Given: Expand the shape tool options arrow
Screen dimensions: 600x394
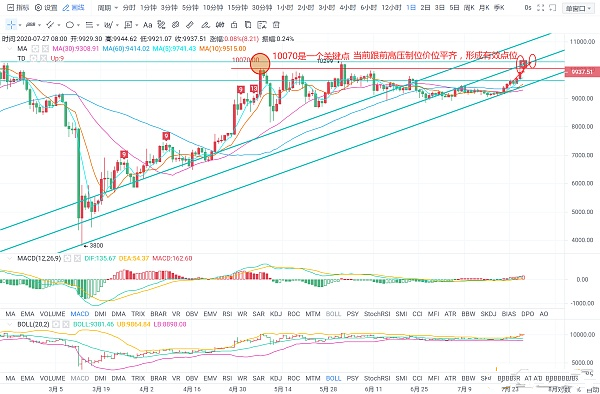Looking at the screenshot, I should [78, 25].
